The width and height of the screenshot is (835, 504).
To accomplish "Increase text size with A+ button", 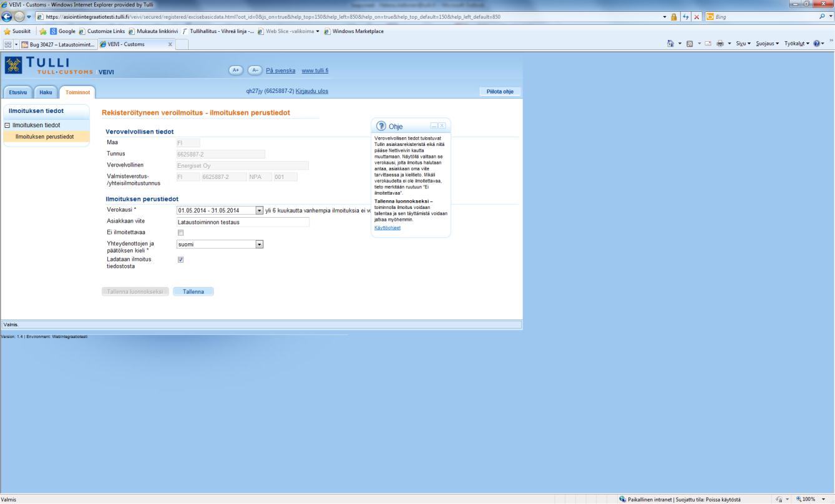I will 235,70.
